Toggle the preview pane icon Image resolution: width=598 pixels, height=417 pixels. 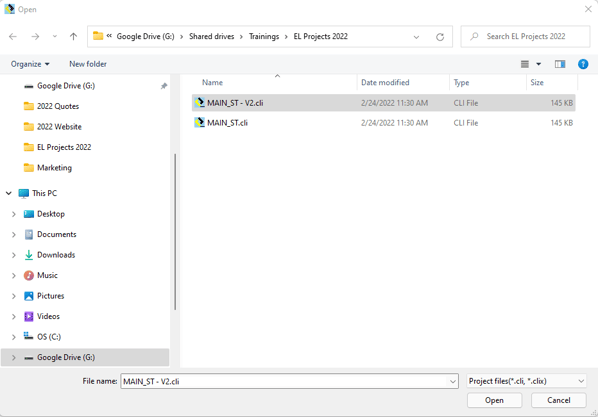tap(559, 64)
